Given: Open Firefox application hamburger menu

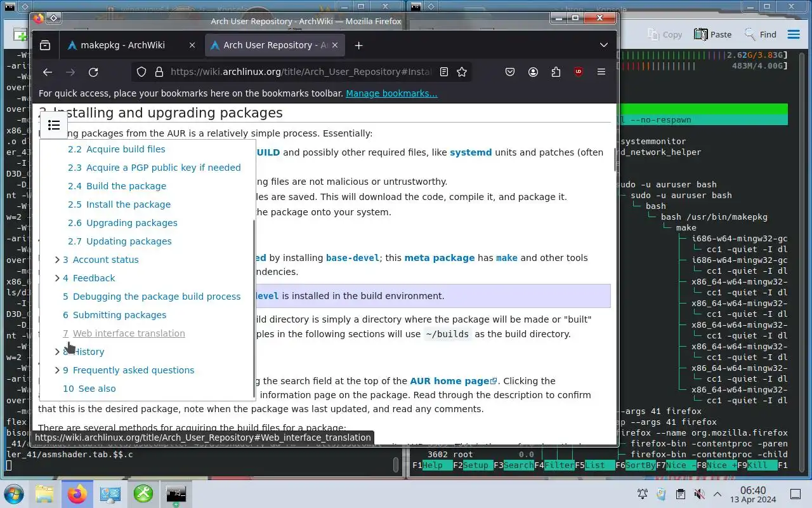Looking at the screenshot, I should [601, 72].
